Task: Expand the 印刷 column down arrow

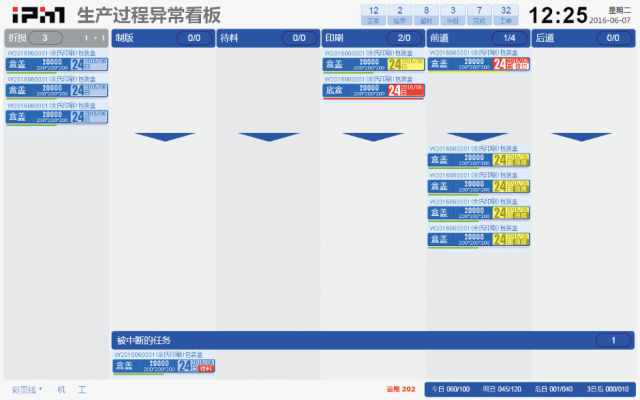Action: coord(373,137)
